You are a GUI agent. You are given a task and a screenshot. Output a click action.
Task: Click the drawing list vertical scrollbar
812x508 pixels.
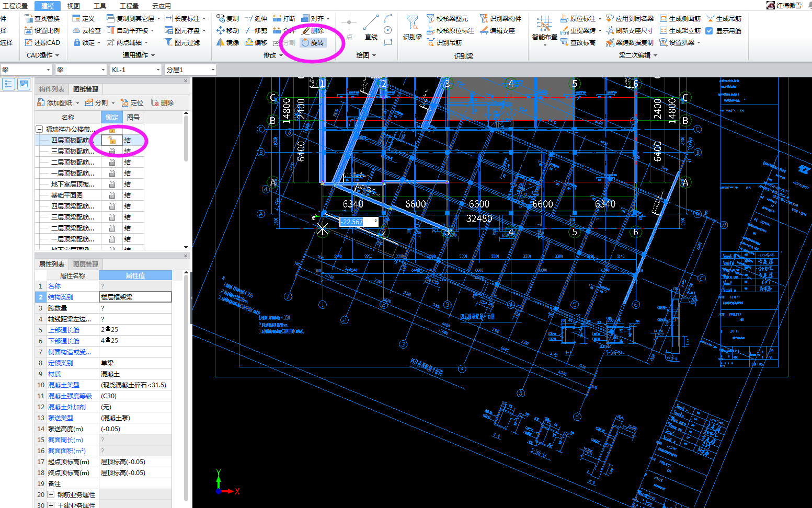pos(186,138)
